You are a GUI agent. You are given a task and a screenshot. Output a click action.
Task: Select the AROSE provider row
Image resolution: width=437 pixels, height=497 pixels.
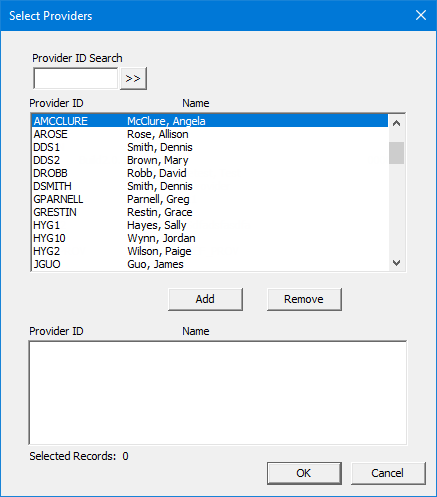click(x=210, y=134)
